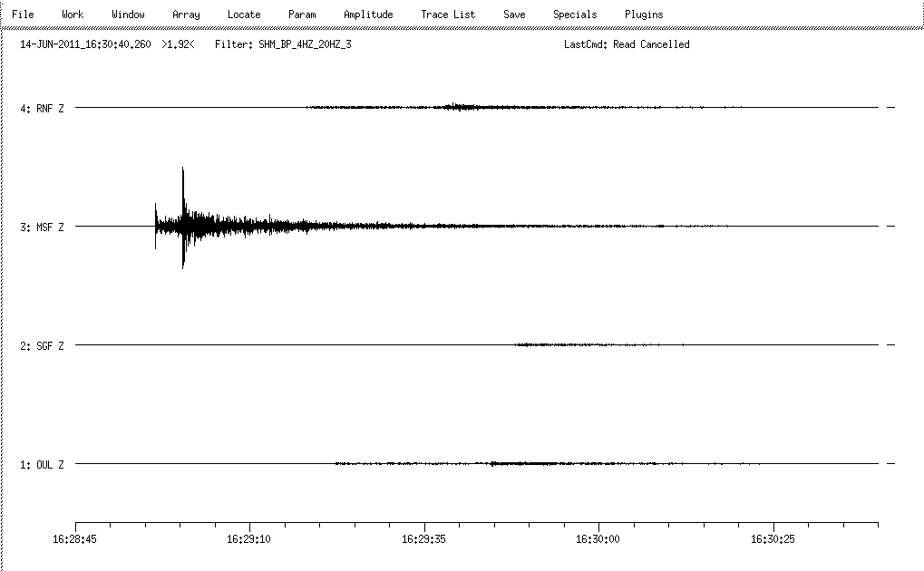Click the filter name SHM_BP_4HZ_20HZ_3 in status line
This screenshot has width=924, height=571.
coord(298,44)
